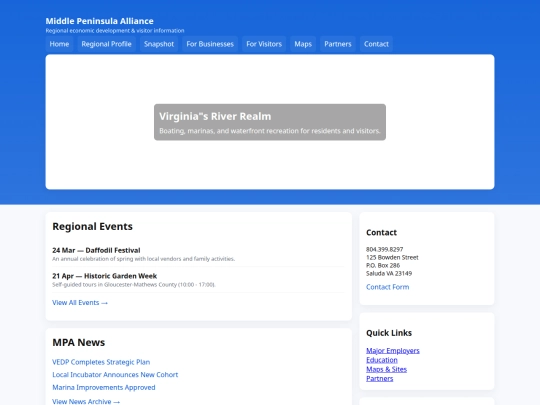540x405 pixels.
Task: Open VEDP Completes Strategic Plan article
Action: point(101,362)
